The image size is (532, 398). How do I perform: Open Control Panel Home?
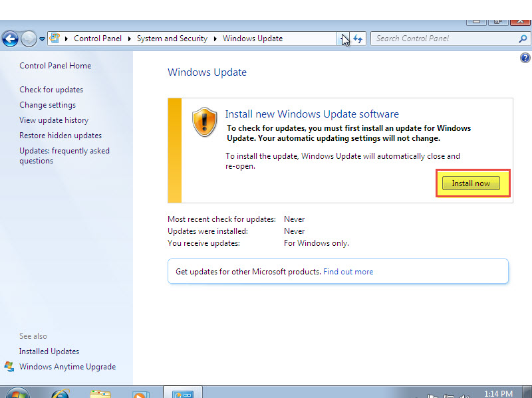[55, 66]
